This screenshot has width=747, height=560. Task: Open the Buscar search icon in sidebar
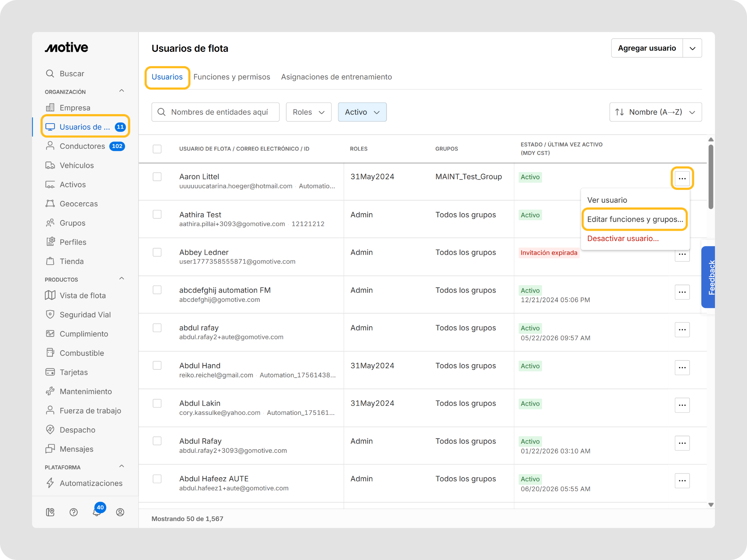click(x=50, y=73)
